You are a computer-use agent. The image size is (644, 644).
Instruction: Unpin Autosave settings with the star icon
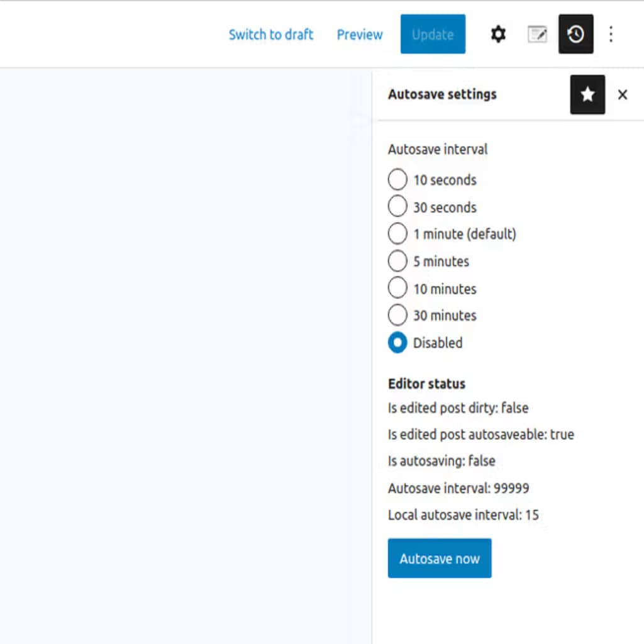point(587,94)
